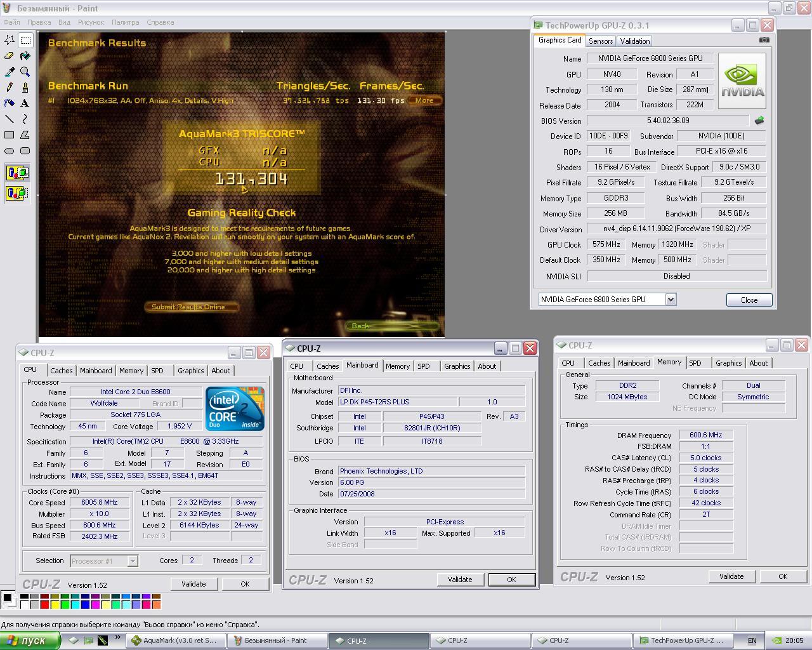This screenshot has width=812, height=650.
Task: Open the Палитра menu in Paint
Action: click(126, 22)
